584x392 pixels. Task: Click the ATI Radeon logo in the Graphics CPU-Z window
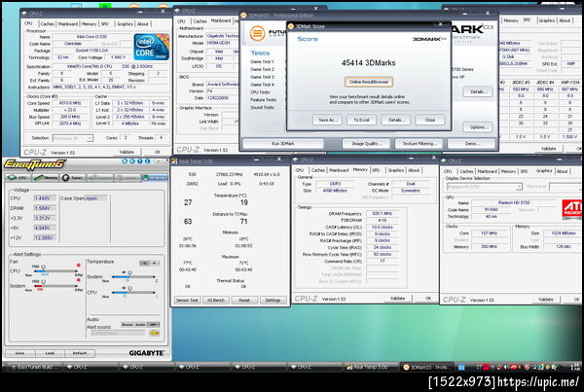tap(571, 208)
